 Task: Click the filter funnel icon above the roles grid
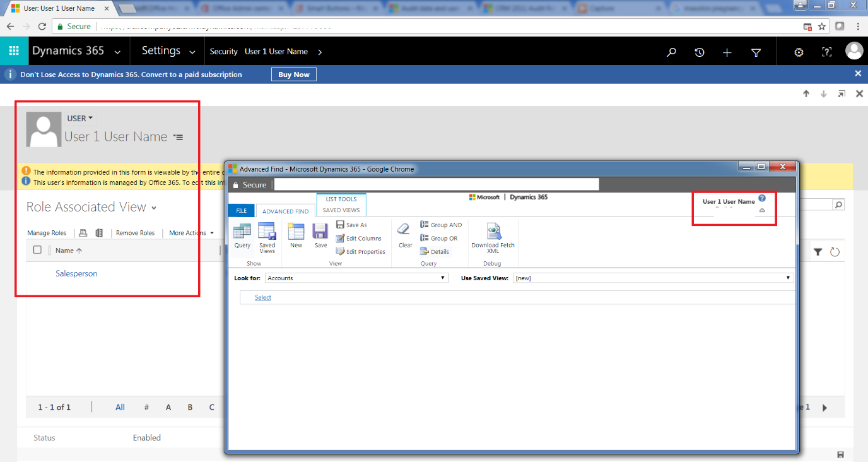point(818,252)
